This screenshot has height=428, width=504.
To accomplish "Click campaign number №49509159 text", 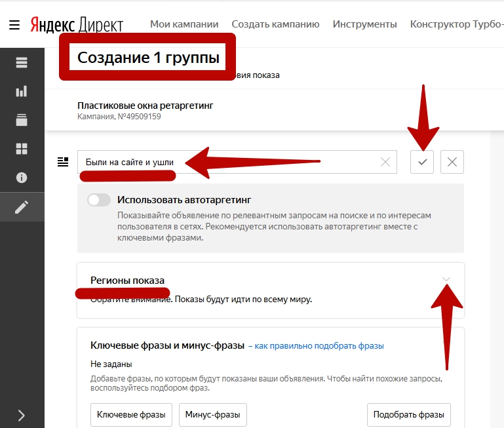I will [x=139, y=117].
